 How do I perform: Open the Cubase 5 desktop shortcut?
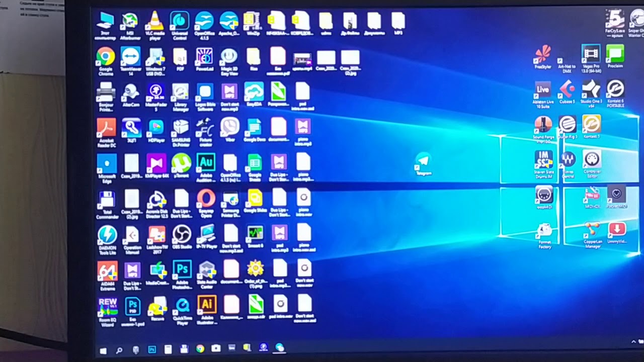567,93
